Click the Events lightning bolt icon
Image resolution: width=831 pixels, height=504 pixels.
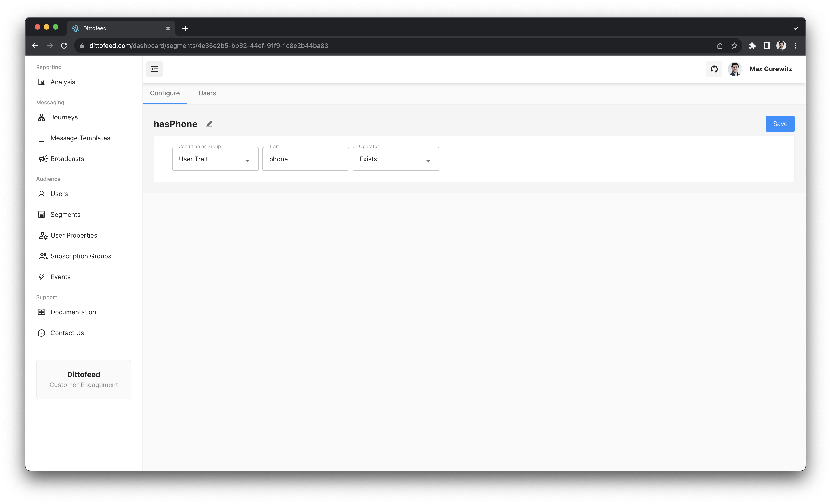(42, 277)
